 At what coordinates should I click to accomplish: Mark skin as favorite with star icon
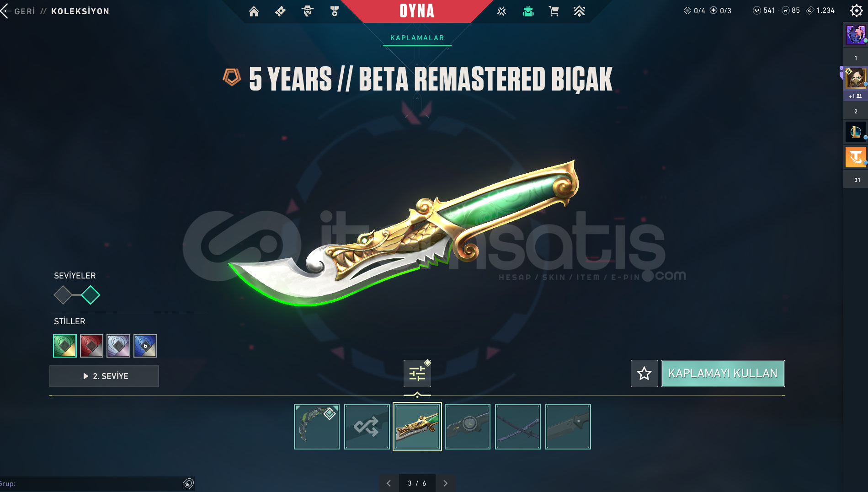(644, 374)
